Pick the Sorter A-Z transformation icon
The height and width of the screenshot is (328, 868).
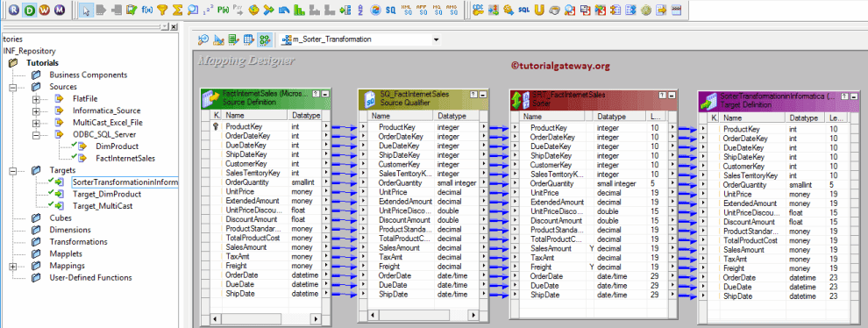360,10
